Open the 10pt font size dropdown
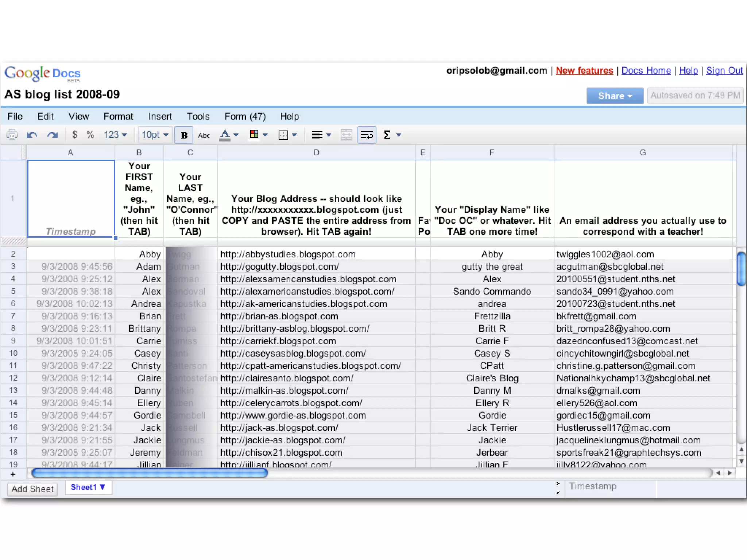Viewport: 747px width, 560px height. click(155, 135)
